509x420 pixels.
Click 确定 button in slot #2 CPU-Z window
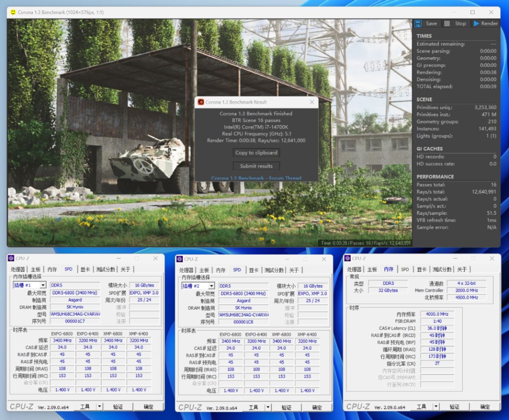coord(317,407)
